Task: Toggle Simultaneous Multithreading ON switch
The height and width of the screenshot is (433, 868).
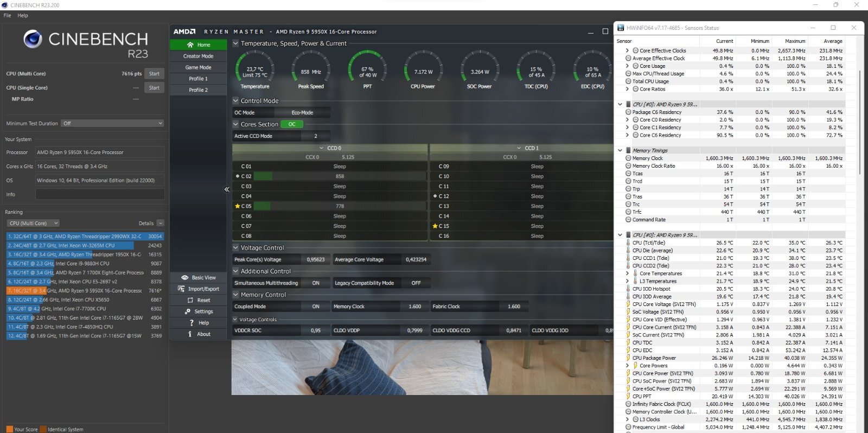Action: 316,283
